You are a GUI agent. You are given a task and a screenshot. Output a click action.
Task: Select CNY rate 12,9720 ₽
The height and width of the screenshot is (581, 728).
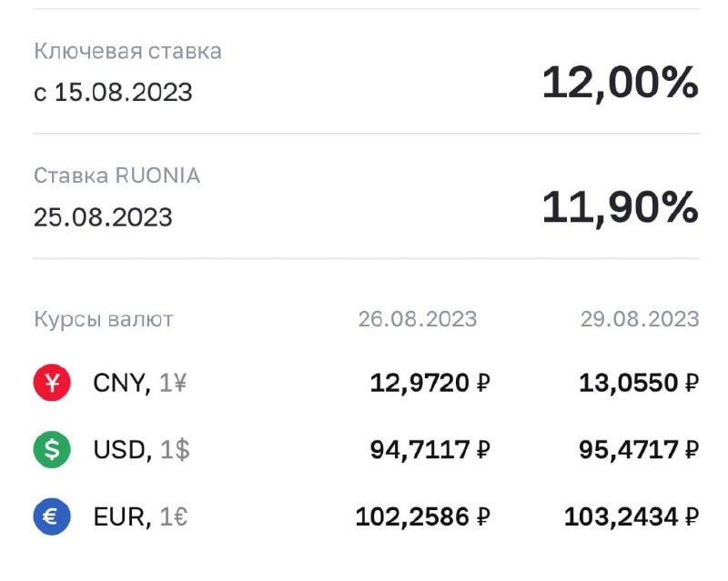pyautogui.click(x=430, y=384)
